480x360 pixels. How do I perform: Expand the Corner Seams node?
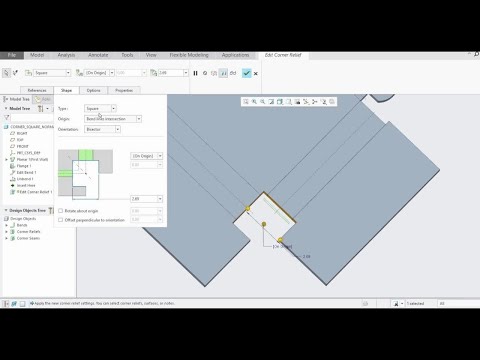(6, 238)
